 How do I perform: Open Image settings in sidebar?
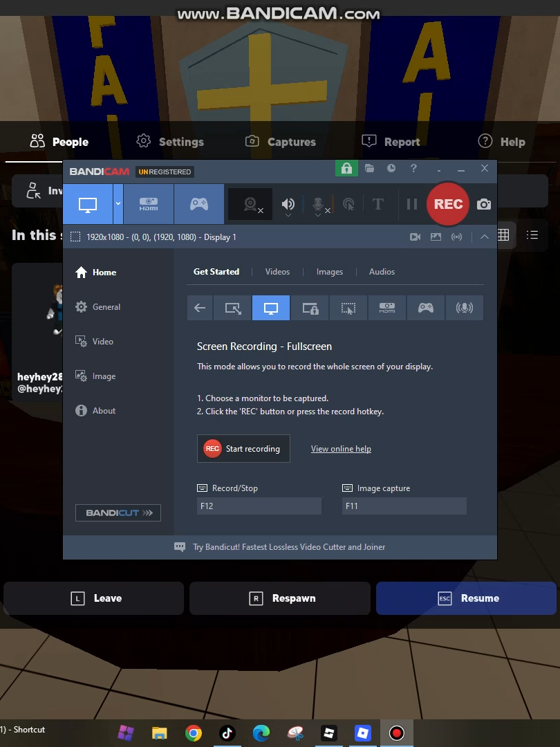pyautogui.click(x=95, y=376)
